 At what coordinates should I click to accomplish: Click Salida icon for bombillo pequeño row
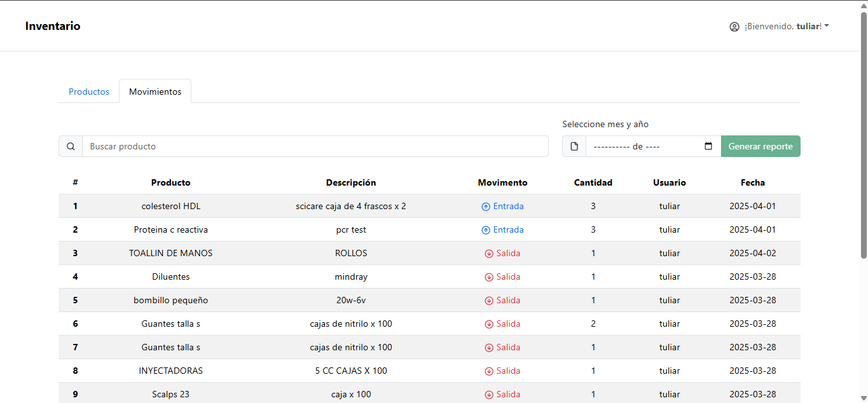(489, 301)
